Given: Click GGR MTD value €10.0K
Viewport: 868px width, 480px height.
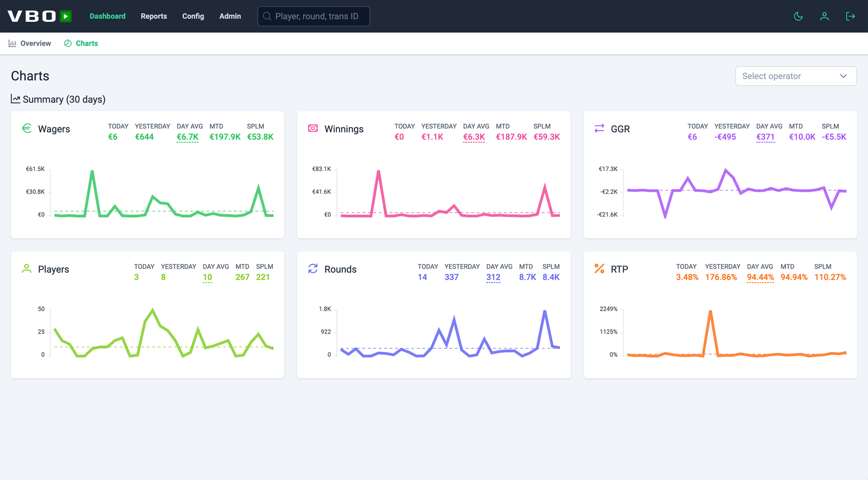Looking at the screenshot, I should point(802,137).
